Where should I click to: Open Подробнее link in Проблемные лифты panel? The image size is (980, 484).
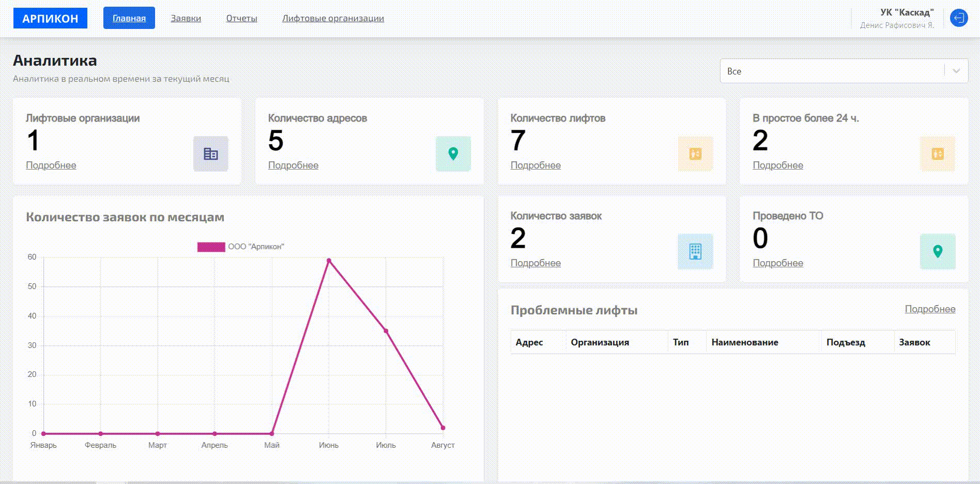(x=930, y=309)
